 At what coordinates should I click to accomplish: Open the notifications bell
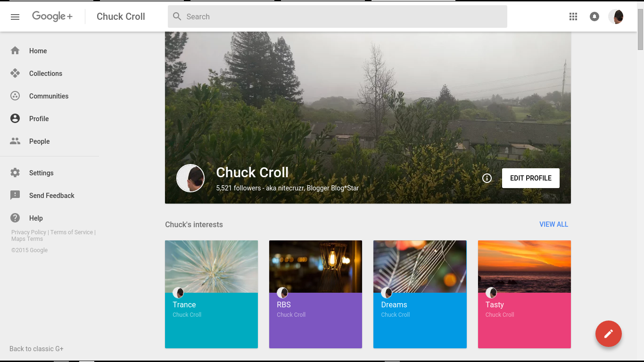[x=594, y=16]
